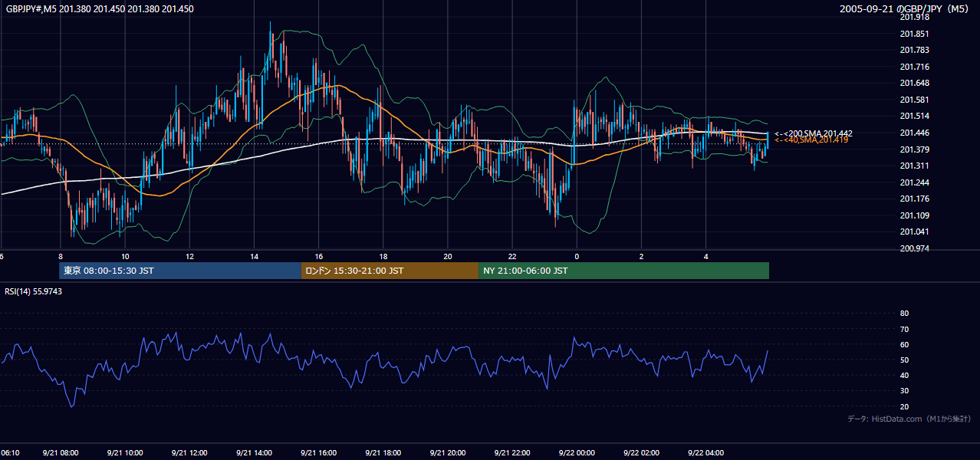Click price axis label 201.109
980x460 pixels.
(914, 215)
